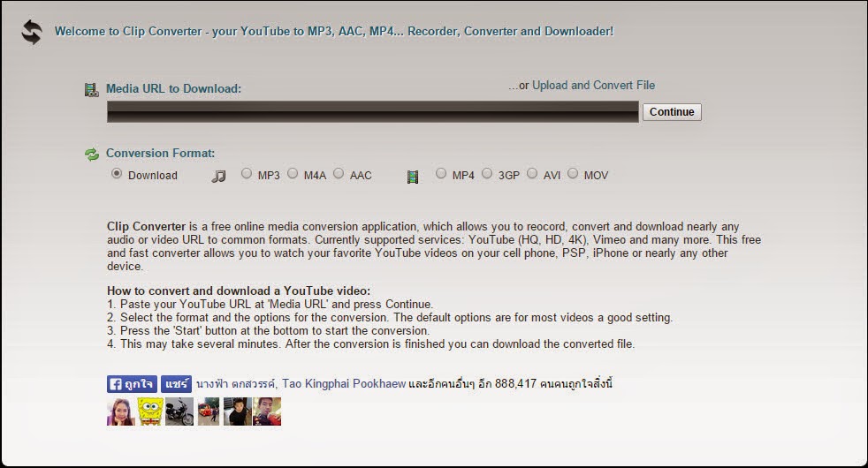The height and width of the screenshot is (468, 868).
Task: Select MOV conversion format
Action: pos(573,174)
